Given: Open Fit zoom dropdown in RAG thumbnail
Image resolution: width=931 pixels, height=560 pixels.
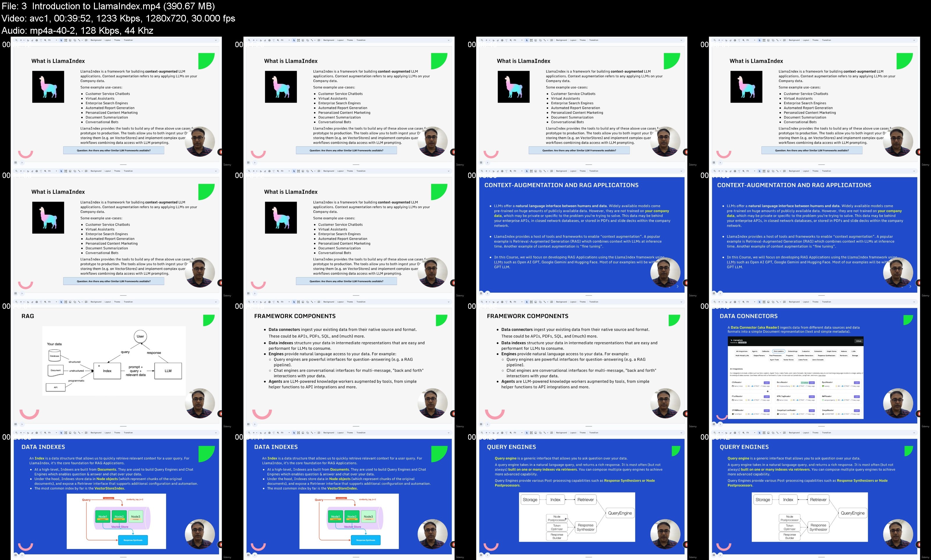Looking at the screenshot, I should point(53,302).
